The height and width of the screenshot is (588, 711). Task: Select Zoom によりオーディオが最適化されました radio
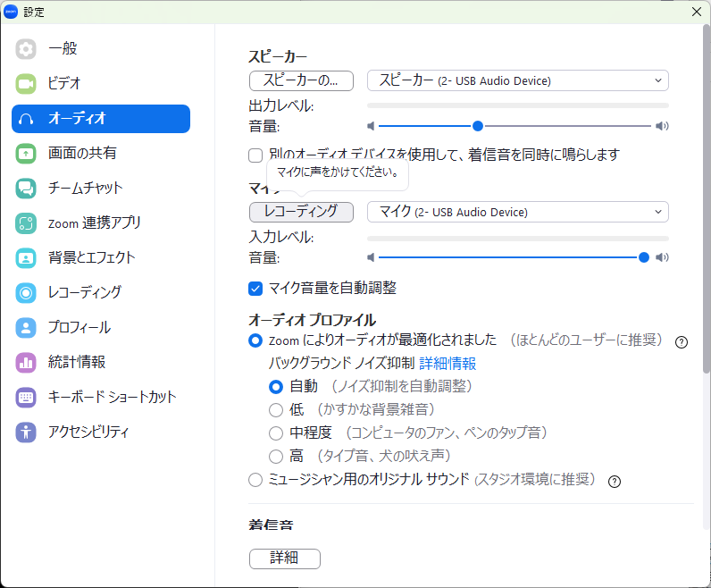point(255,340)
